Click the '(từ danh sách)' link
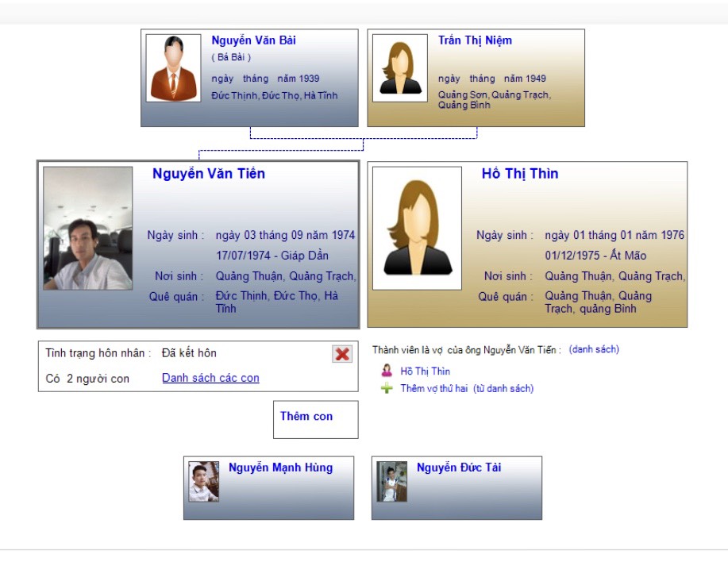Image resolution: width=728 pixels, height=581 pixels. (x=503, y=388)
